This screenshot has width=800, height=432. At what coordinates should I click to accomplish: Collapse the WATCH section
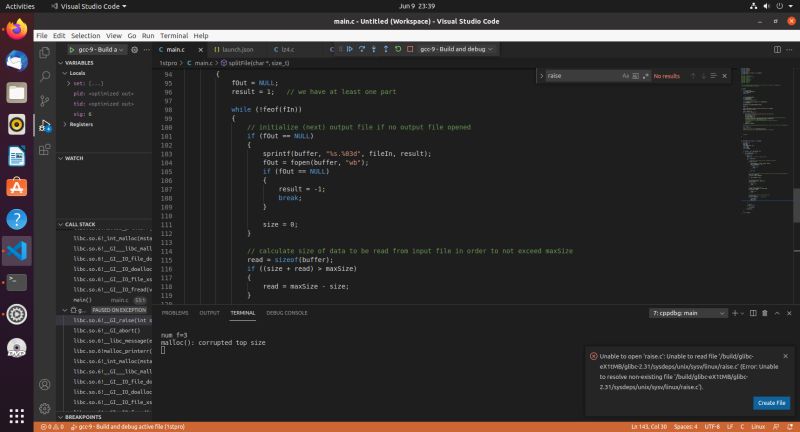coord(74,158)
